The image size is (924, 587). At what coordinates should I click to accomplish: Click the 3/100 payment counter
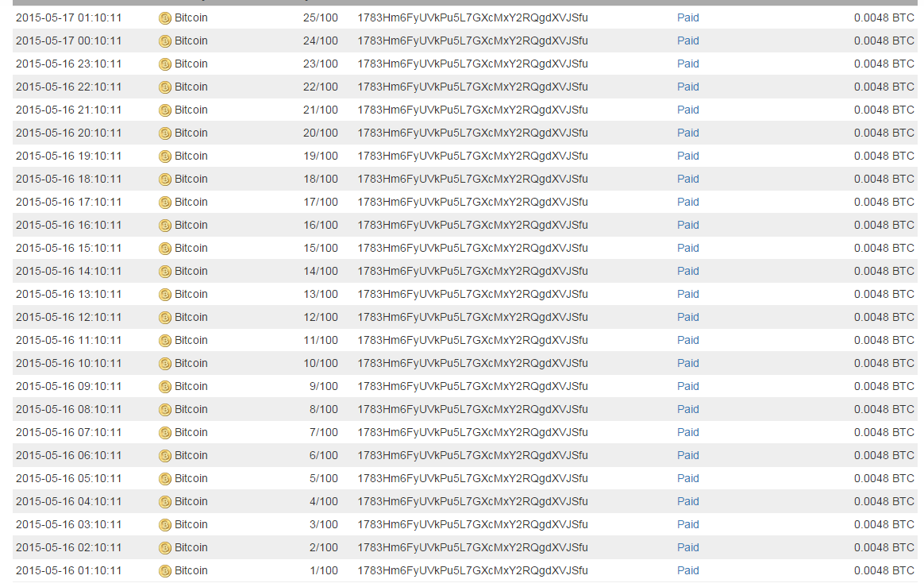(324, 524)
